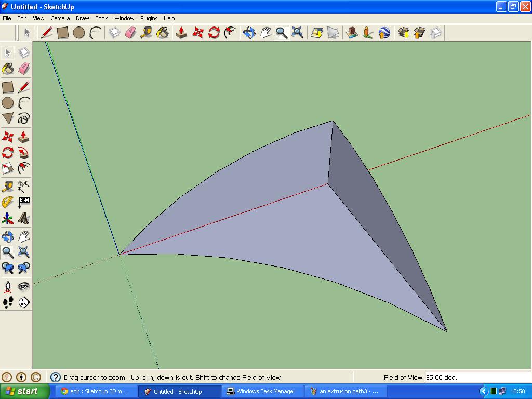Open the Camera menu
Screen dimensions: 532x399
[x=60, y=18]
